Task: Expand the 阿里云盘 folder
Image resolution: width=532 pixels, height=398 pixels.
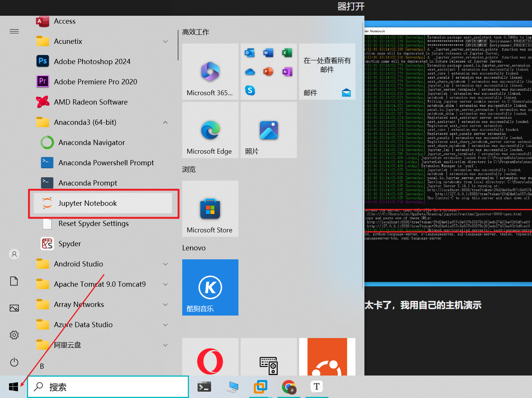Action: (x=165, y=345)
